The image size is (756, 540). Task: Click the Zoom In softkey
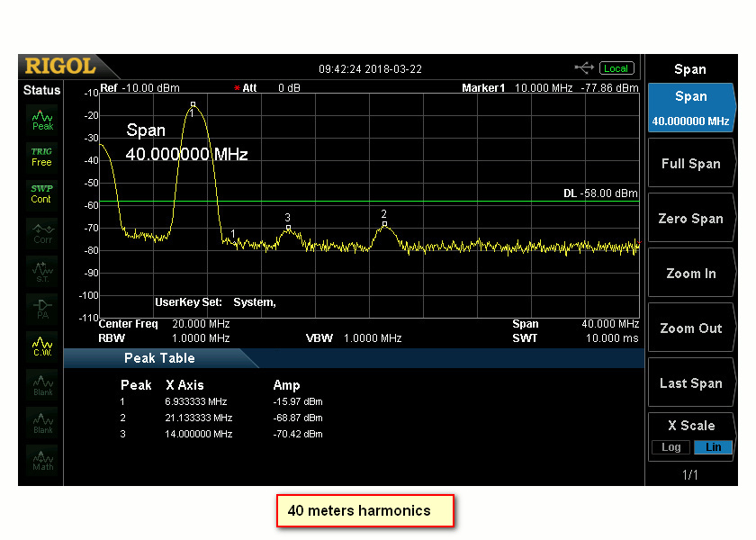pyautogui.click(x=691, y=274)
